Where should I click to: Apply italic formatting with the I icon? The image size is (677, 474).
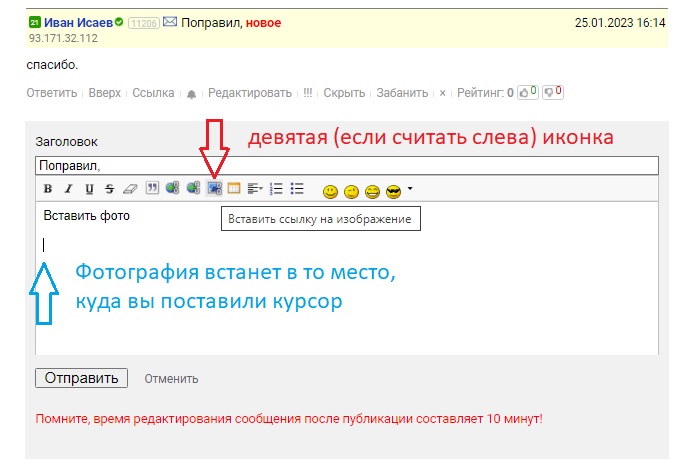tap(68, 189)
